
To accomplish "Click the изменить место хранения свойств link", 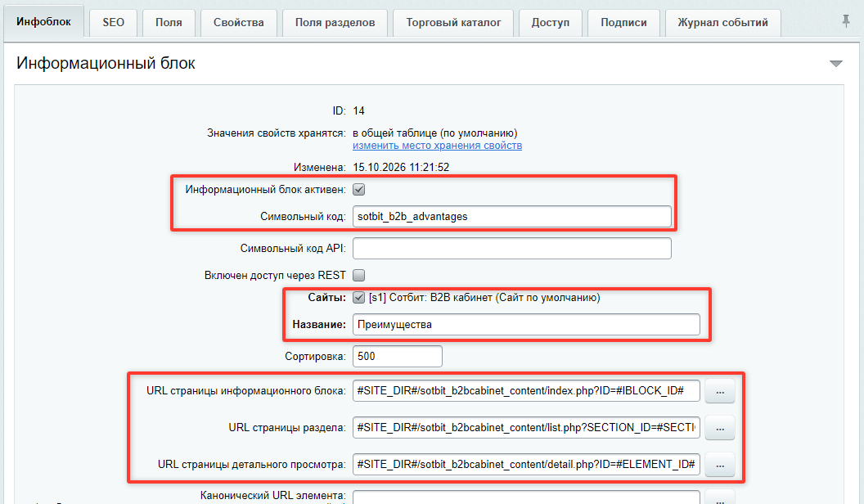I will pyautogui.click(x=438, y=146).
